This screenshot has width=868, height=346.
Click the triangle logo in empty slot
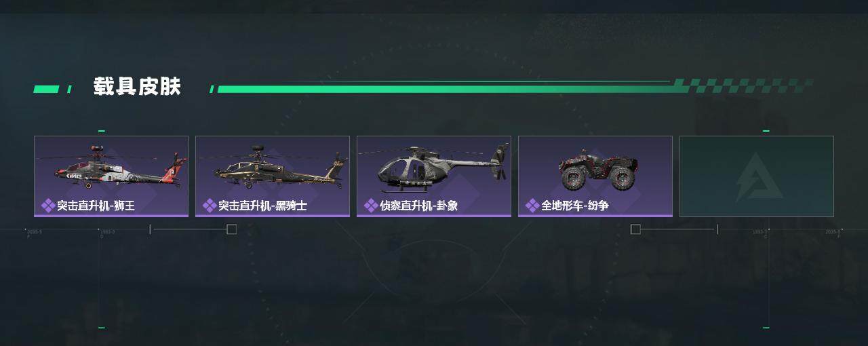(x=757, y=176)
